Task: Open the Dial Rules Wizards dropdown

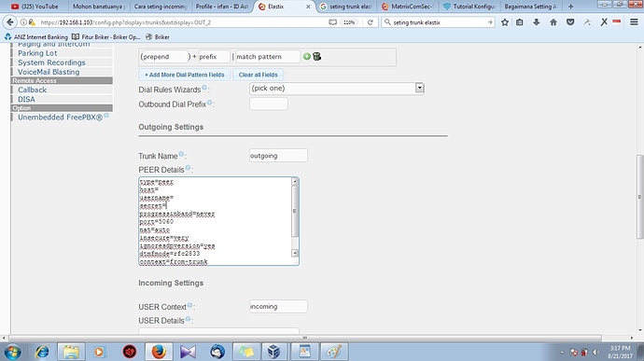Action: click(x=419, y=88)
